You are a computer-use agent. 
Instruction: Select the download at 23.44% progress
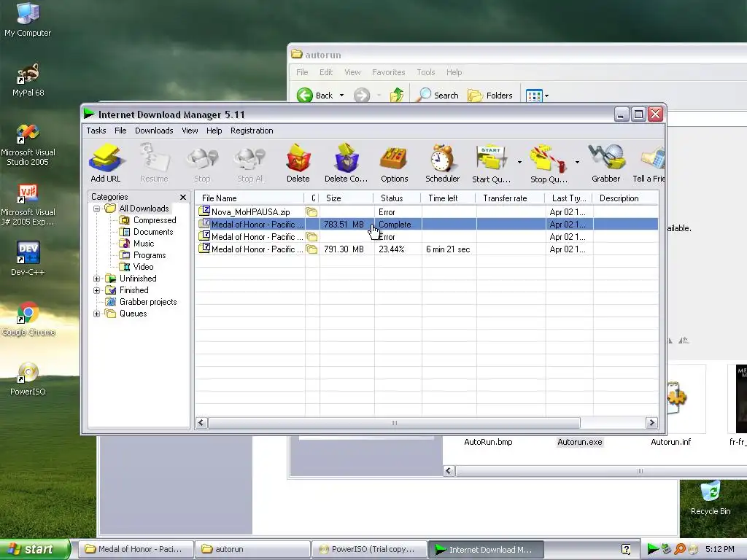pos(426,249)
